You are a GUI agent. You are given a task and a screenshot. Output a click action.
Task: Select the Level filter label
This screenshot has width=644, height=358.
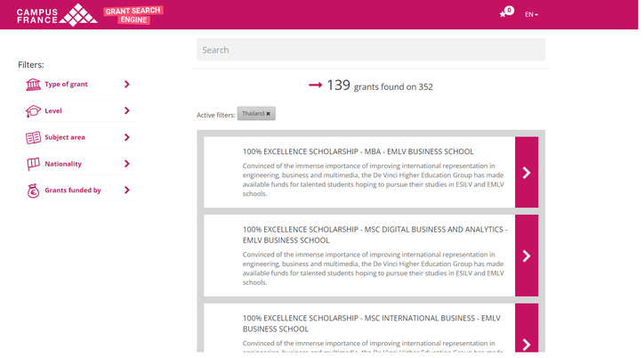coord(53,111)
